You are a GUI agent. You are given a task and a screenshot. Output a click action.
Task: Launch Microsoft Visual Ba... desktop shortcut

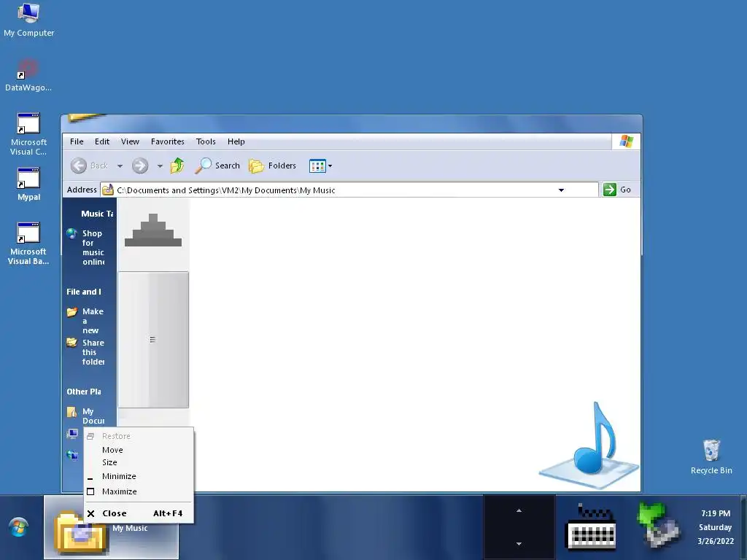tap(28, 244)
